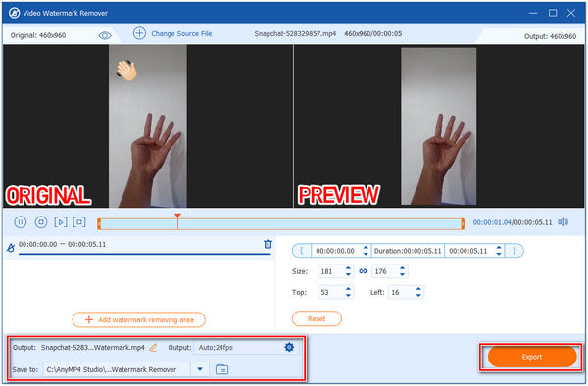Stop the video playback
The height and width of the screenshot is (386, 588).
[41, 222]
